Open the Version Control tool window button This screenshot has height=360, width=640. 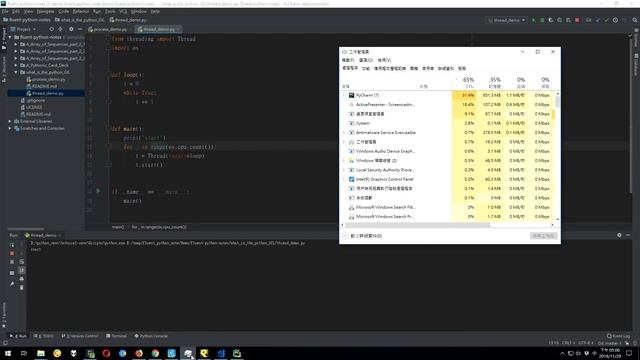[x=80, y=336]
